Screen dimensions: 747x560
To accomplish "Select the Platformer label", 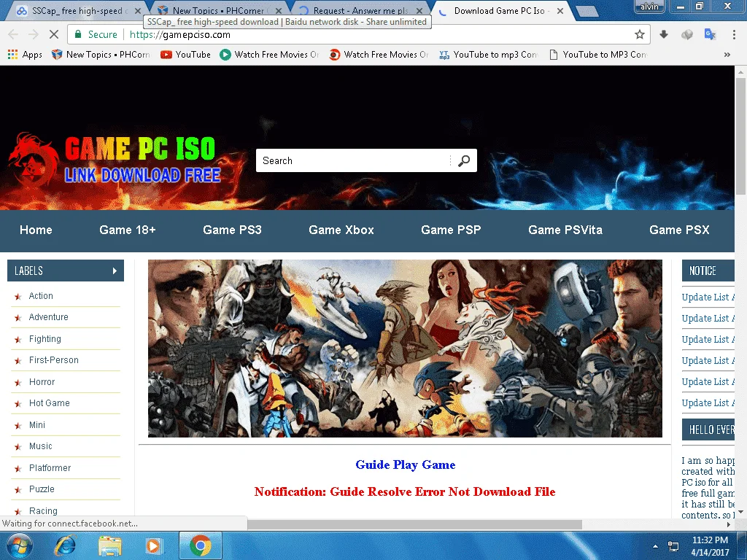I will [50, 467].
